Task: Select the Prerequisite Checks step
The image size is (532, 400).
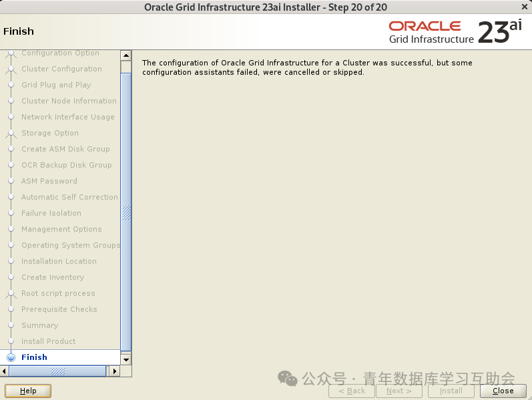Action: click(x=59, y=309)
